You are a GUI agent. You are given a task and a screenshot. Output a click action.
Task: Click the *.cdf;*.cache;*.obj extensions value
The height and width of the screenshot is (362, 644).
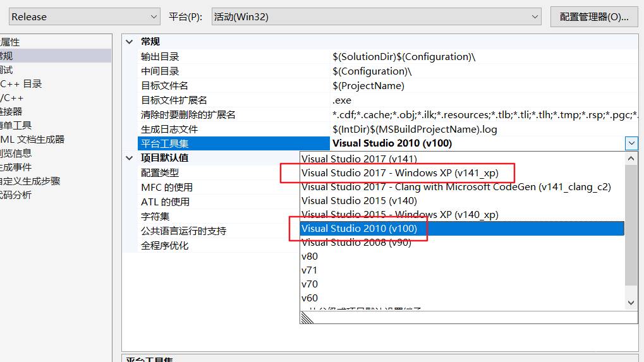[x=485, y=114]
